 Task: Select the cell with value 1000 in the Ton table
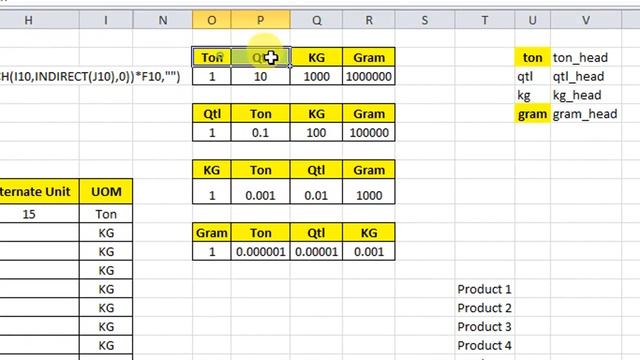316,76
